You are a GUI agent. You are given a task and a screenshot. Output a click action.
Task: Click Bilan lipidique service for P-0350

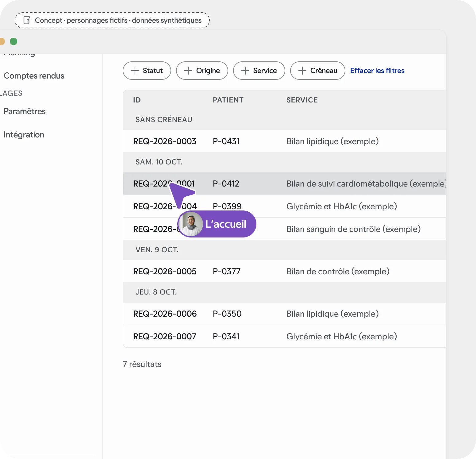pyautogui.click(x=332, y=314)
